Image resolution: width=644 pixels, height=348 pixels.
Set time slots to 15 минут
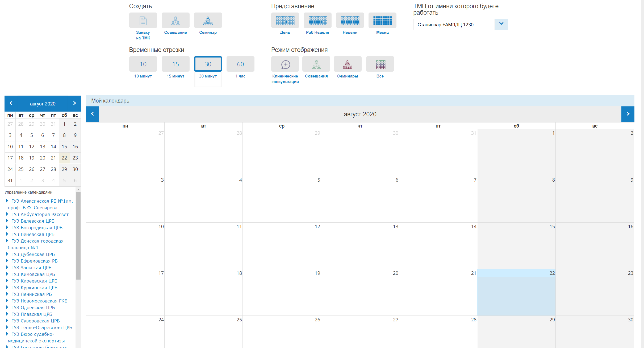[x=175, y=64]
